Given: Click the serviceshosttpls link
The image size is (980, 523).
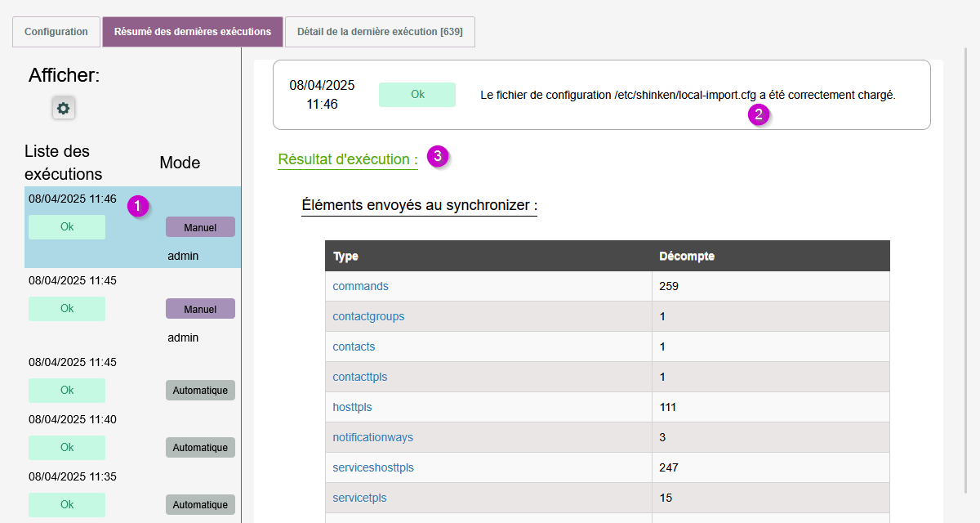Looking at the screenshot, I should tap(373, 467).
